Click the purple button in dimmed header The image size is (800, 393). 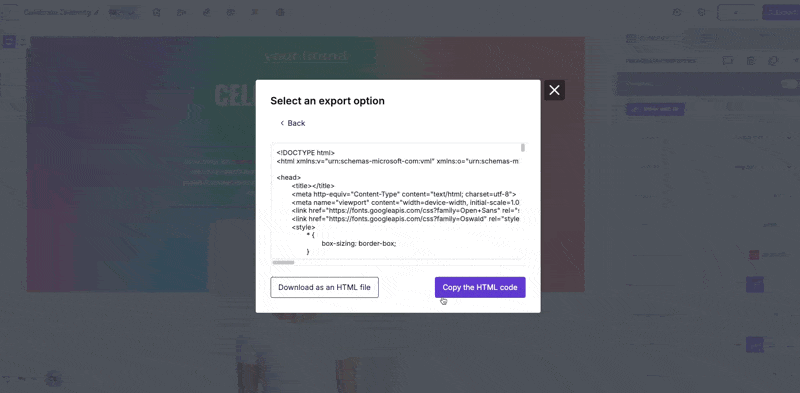[x=781, y=12]
